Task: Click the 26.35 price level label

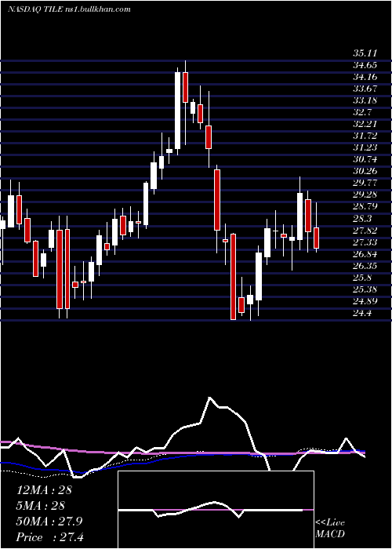Action: (365, 266)
